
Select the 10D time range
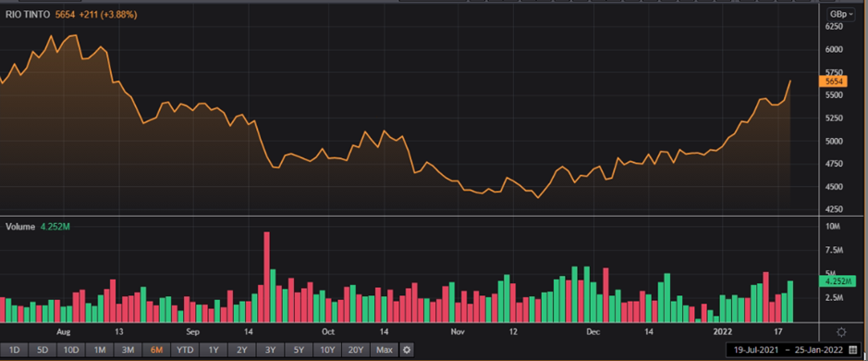coord(71,350)
